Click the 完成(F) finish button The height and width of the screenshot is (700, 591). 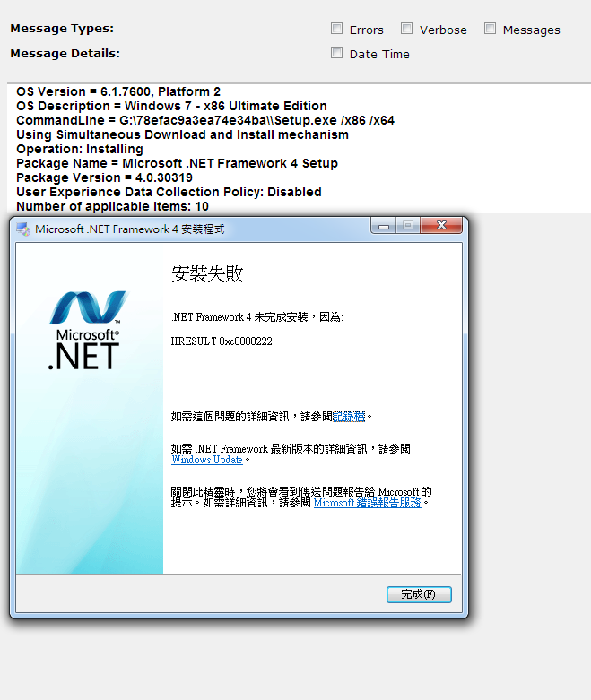click(x=419, y=594)
